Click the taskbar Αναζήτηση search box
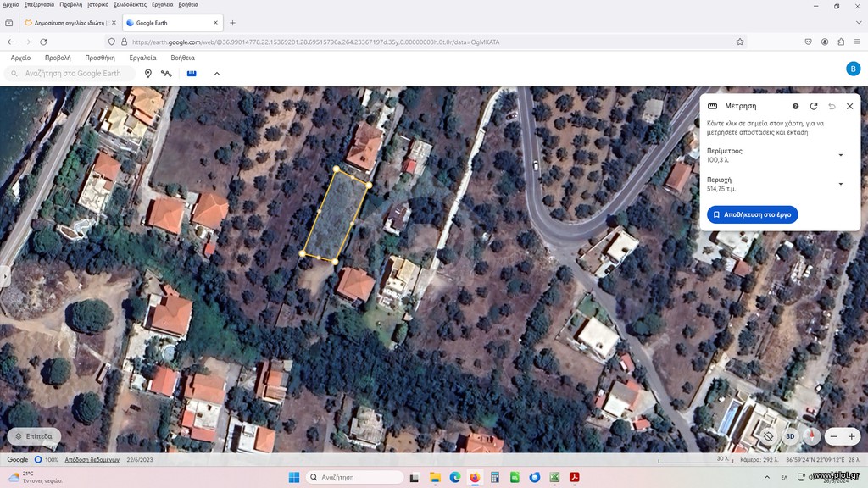The height and width of the screenshot is (488, 868). click(x=355, y=477)
